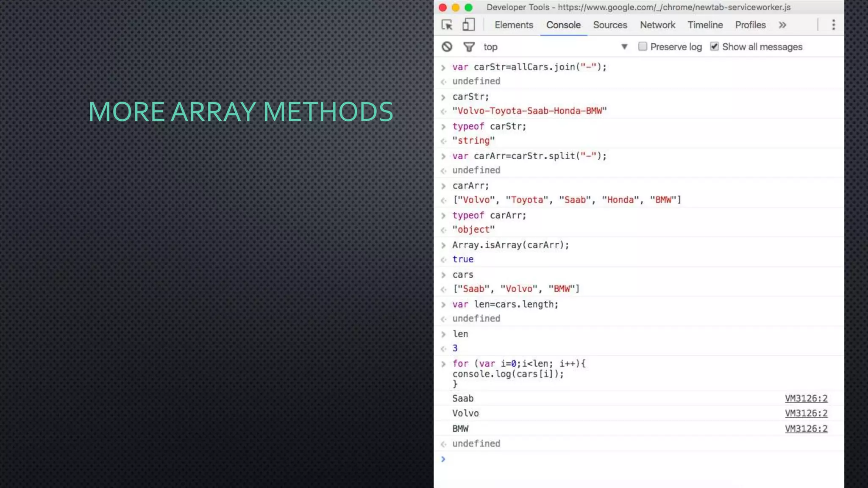This screenshot has height=488, width=868.
Task: Select the true output value
Action: coord(463,259)
